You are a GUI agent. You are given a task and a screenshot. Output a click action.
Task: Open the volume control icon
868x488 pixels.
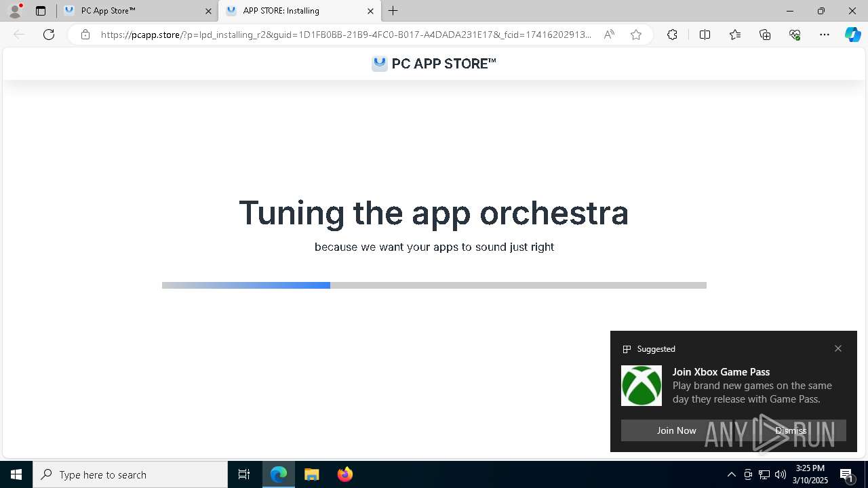pos(781,474)
